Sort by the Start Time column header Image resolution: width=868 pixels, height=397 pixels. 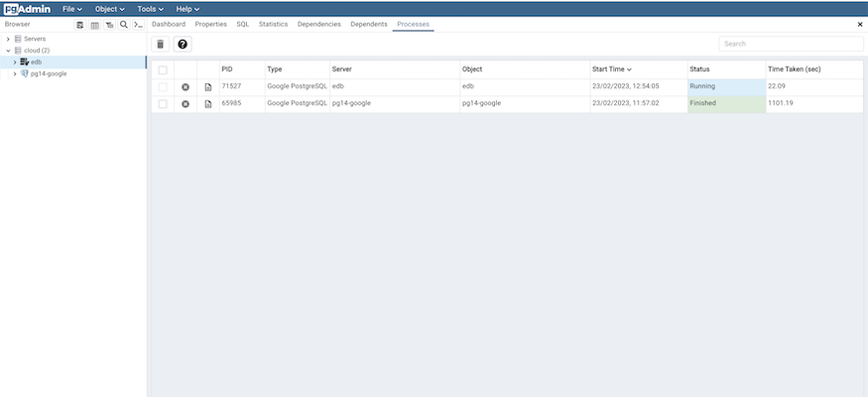(609, 69)
